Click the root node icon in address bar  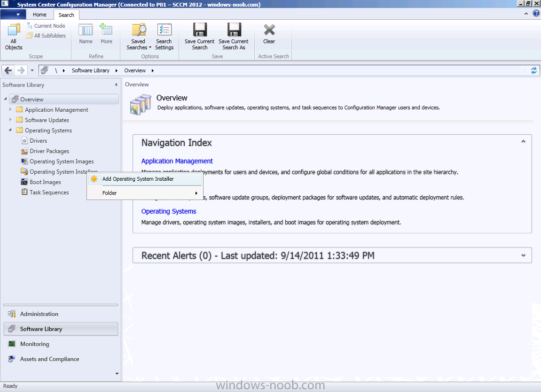(45, 70)
